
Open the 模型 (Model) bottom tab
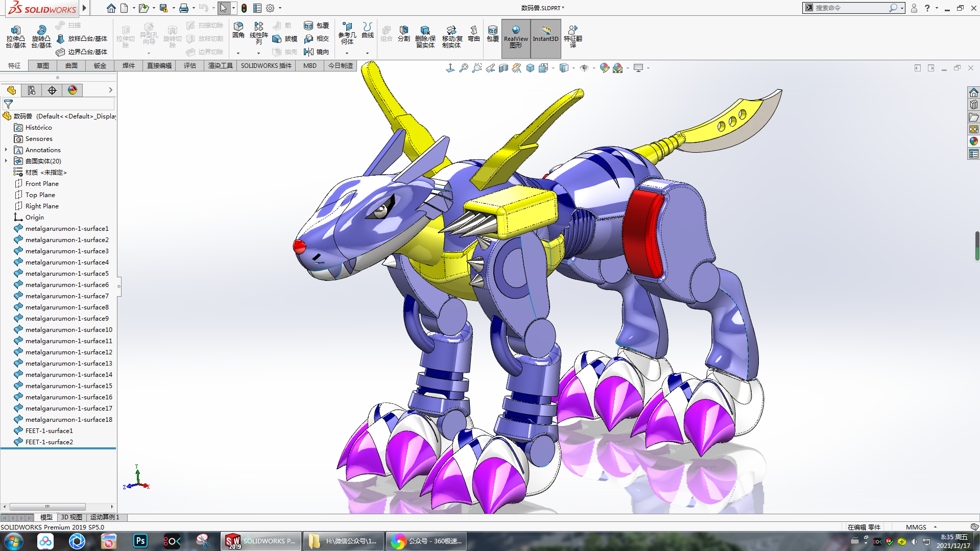coord(46,517)
